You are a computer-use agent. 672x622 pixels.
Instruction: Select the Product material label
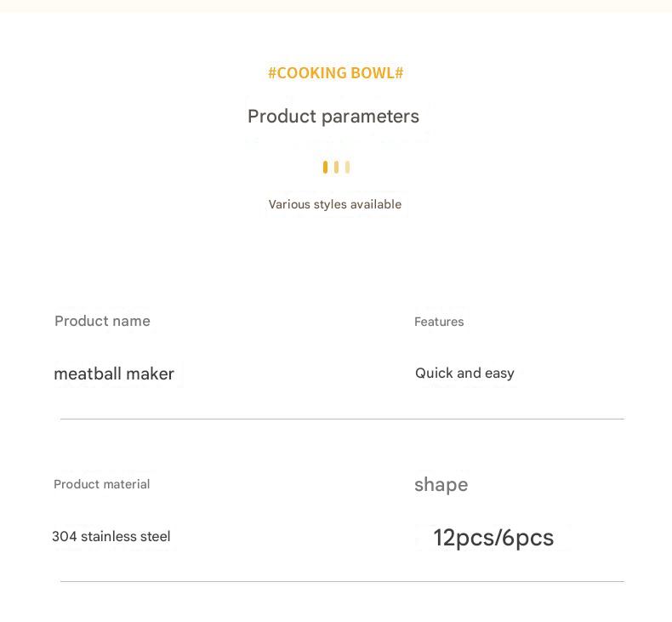[101, 484]
